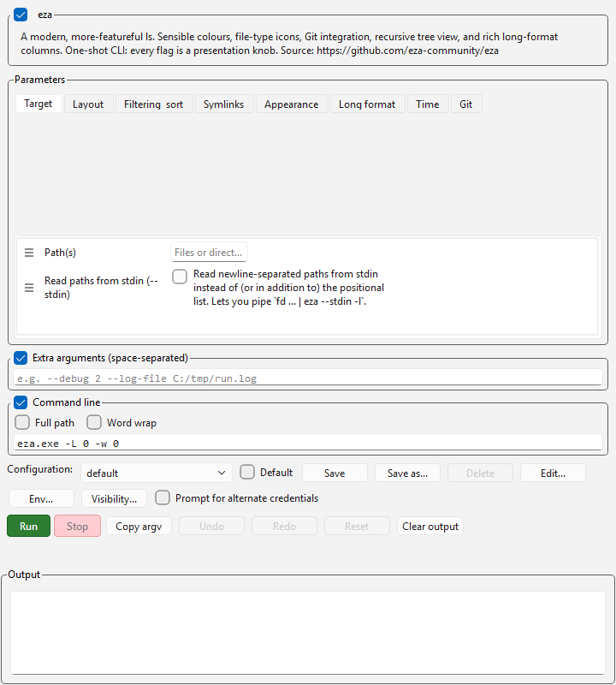Viewport: 616px width, 685px height.
Task: Click the drag handle beside Path(s)
Action: pyautogui.click(x=29, y=253)
